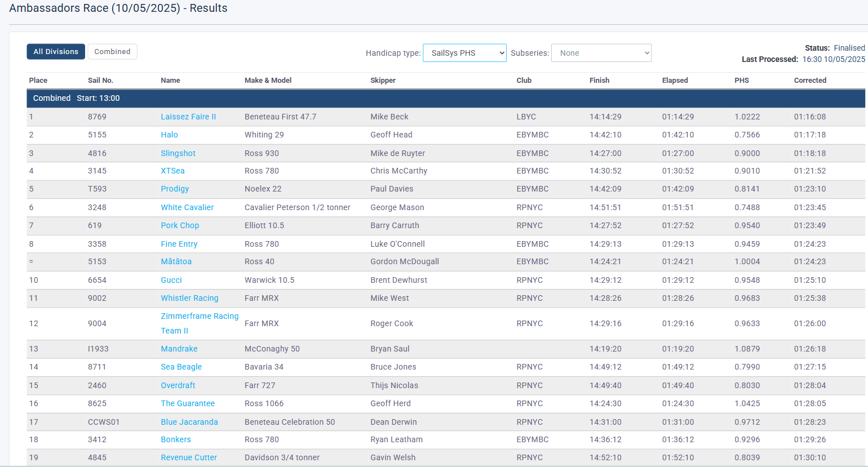Click the Mandrake boat link
The image size is (868, 467).
179,349
